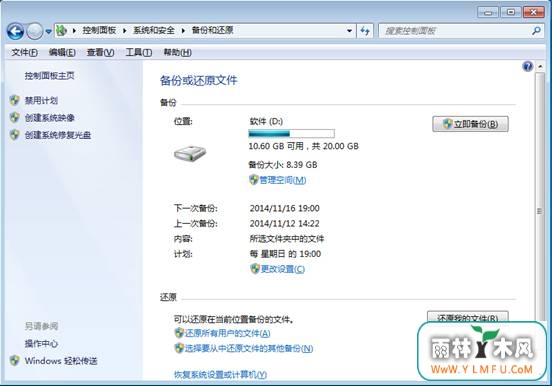
Task: Open 操作中心 in See also
Action: coord(41,343)
